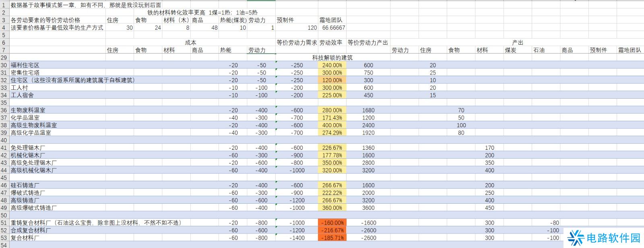
Task: Select row header 51
Action: (4, 223)
